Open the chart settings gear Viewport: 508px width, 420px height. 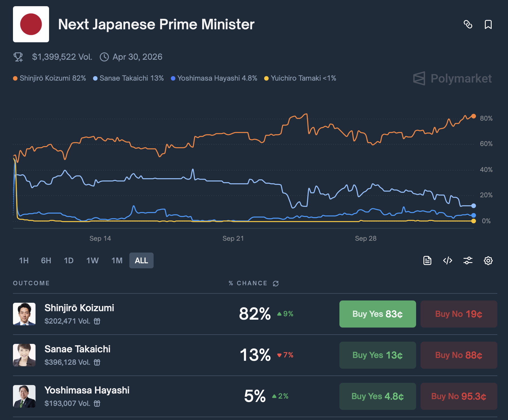(488, 260)
